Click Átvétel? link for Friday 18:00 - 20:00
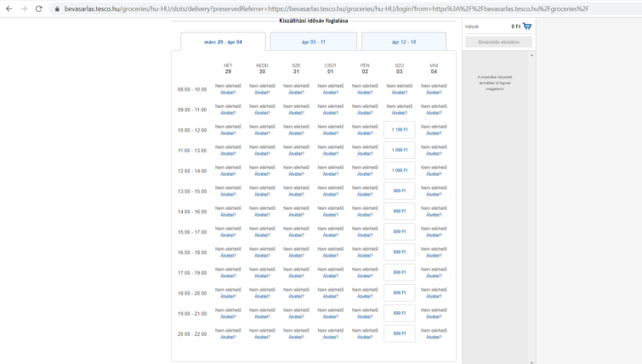Image resolution: width=642 pixels, height=364 pixels. (365, 297)
